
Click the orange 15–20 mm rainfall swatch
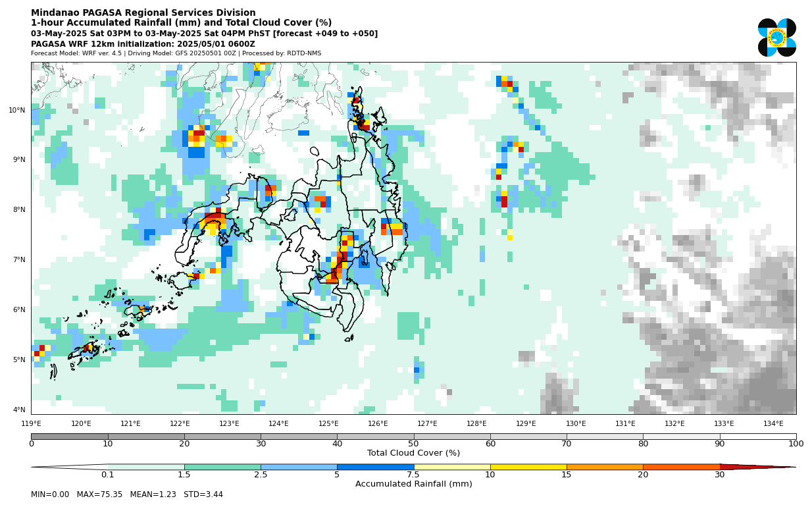click(x=605, y=467)
